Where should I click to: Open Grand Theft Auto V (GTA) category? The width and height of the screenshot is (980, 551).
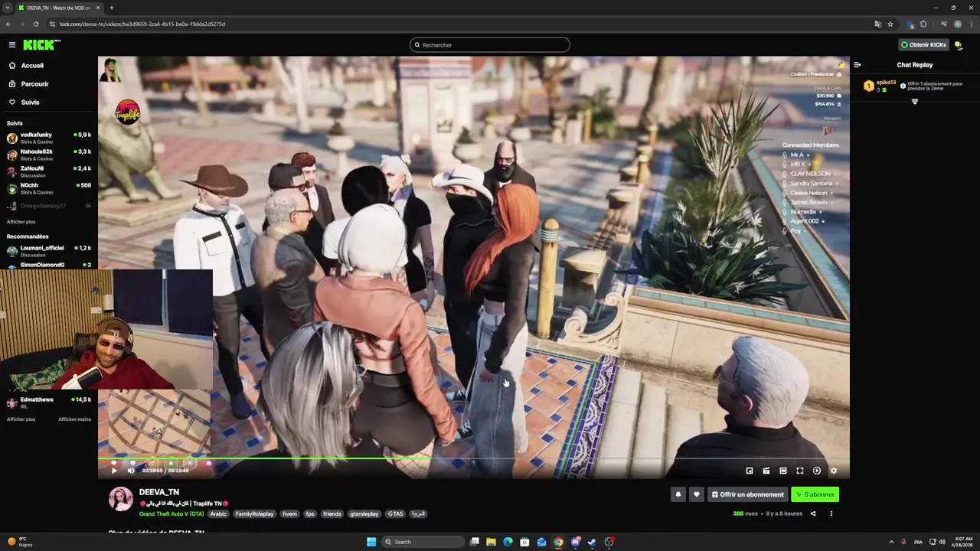coord(171,514)
